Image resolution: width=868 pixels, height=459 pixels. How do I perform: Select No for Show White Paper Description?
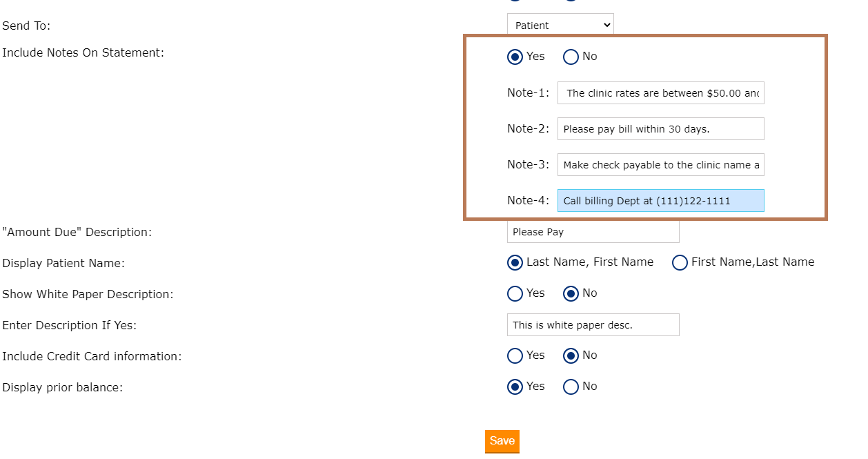[571, 293]
